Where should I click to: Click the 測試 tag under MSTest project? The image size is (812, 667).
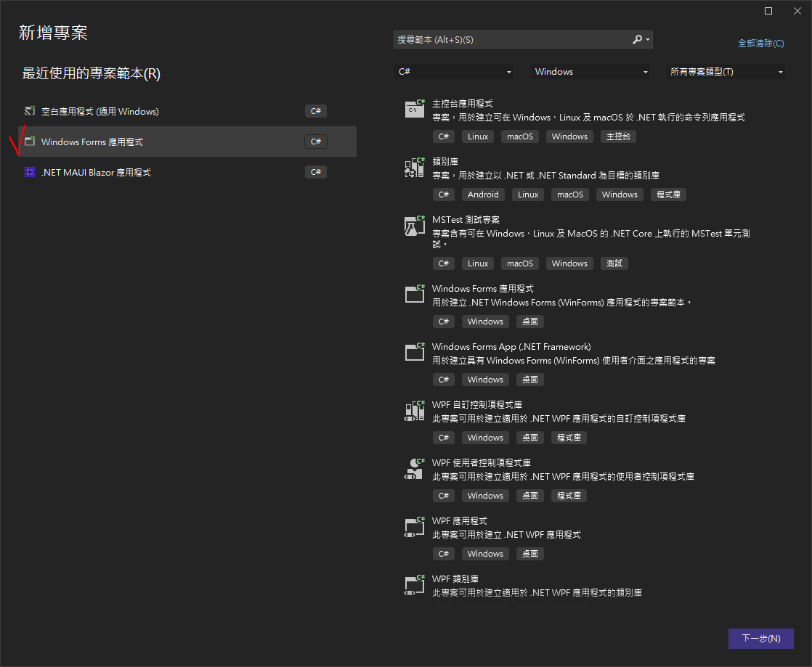pos(614,263)
